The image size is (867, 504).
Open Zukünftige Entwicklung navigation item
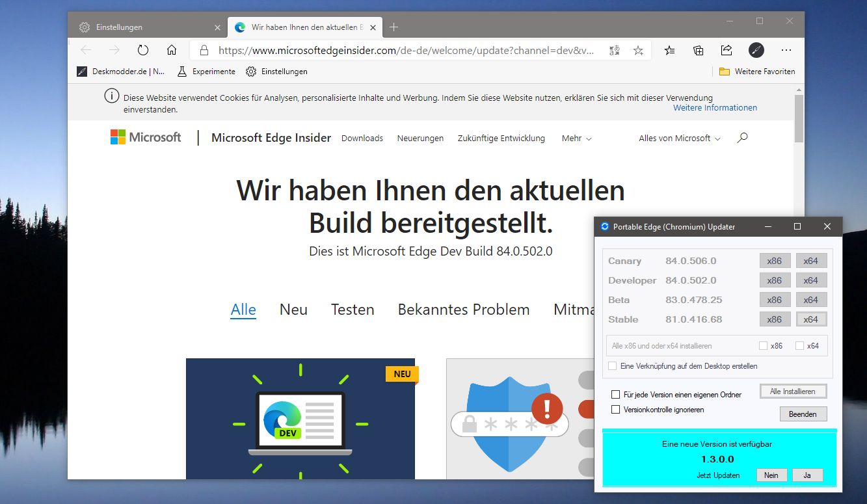tap(501, 139)
